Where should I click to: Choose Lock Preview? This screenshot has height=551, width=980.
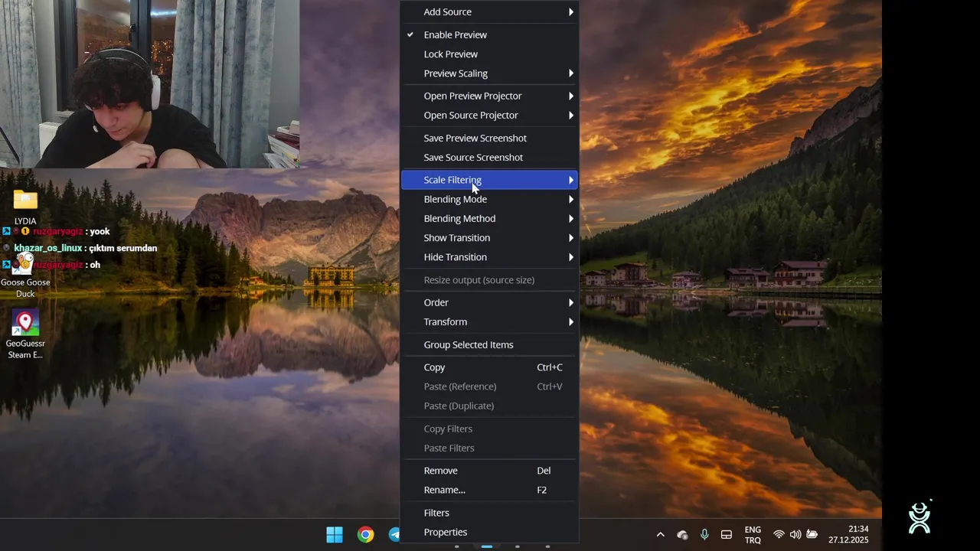[490, 54]
